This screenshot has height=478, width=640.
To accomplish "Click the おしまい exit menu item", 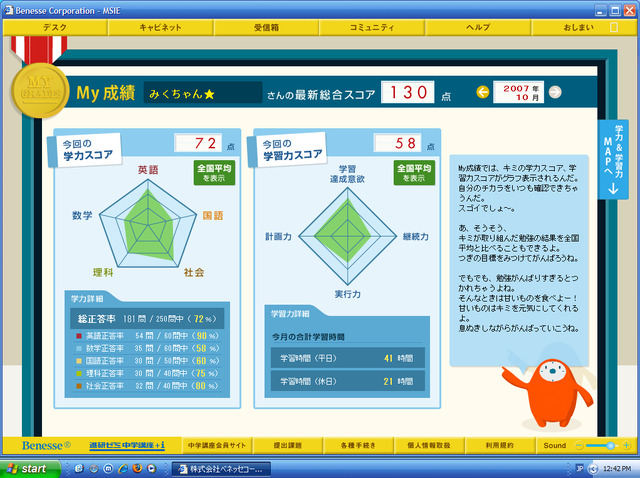I will point(584,27).
